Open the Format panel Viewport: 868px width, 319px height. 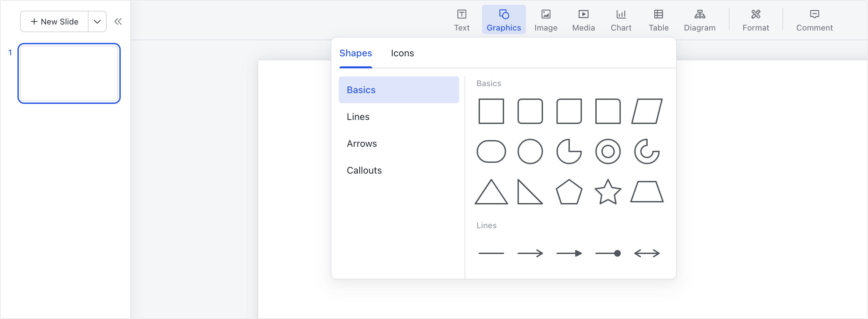point(755,20)
